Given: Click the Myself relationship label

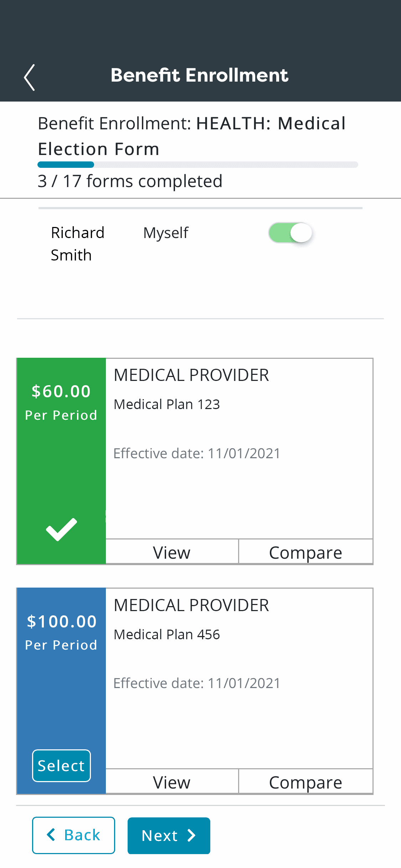Looking at the screenshot, I should pos(166,233).
